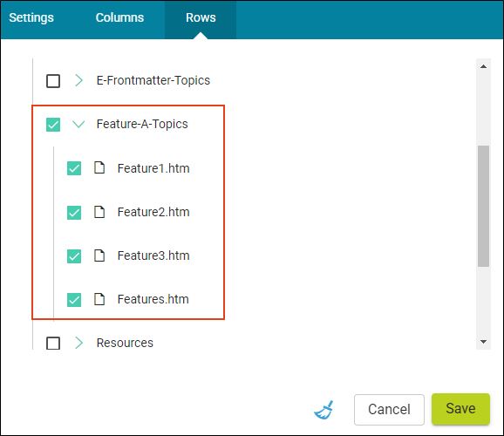The width and height of the screenshot is (504, 436).
Task: Expand the E-Frontmatter-Topics folder chevron
Action: pos(78,80)
